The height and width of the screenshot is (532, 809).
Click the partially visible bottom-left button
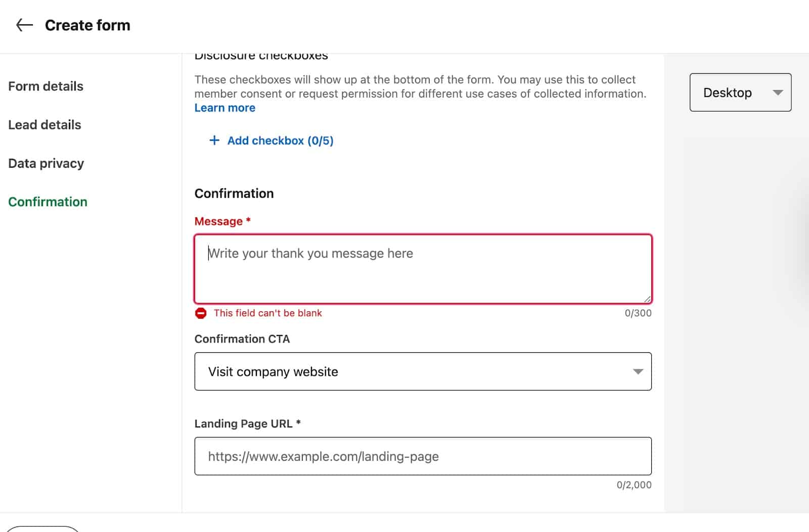[42, 528]
